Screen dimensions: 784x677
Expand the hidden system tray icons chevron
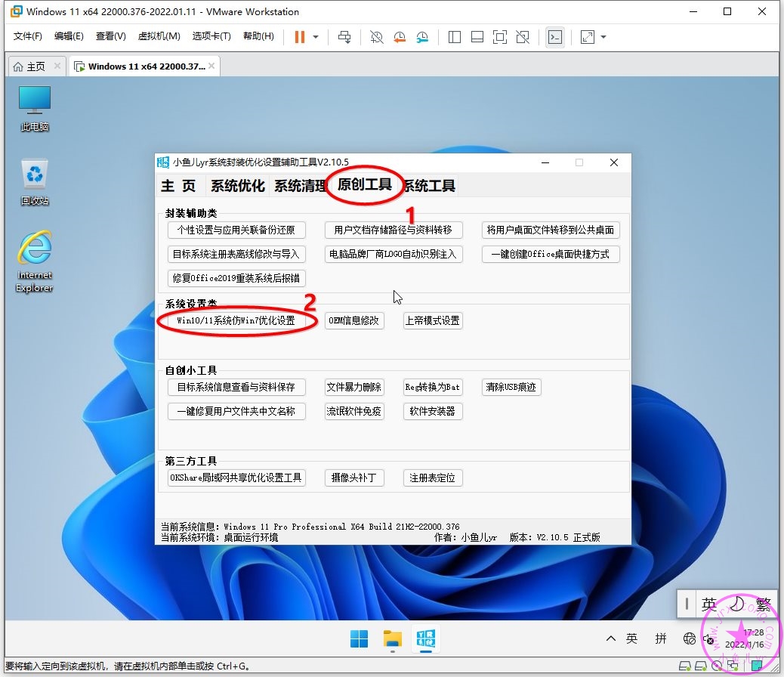point(610,638)
